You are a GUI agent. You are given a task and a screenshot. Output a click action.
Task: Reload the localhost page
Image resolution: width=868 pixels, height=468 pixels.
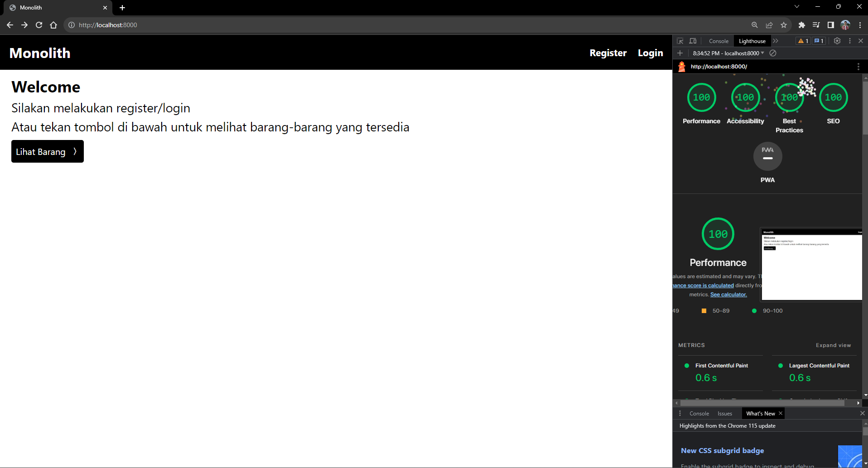39,25
